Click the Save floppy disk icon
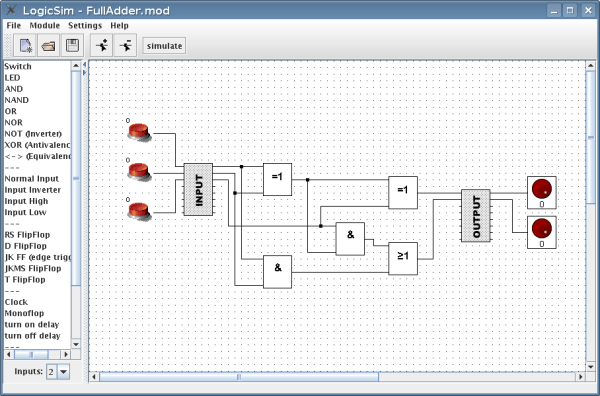This screenshot has width=600, height=396. point(72,46)
